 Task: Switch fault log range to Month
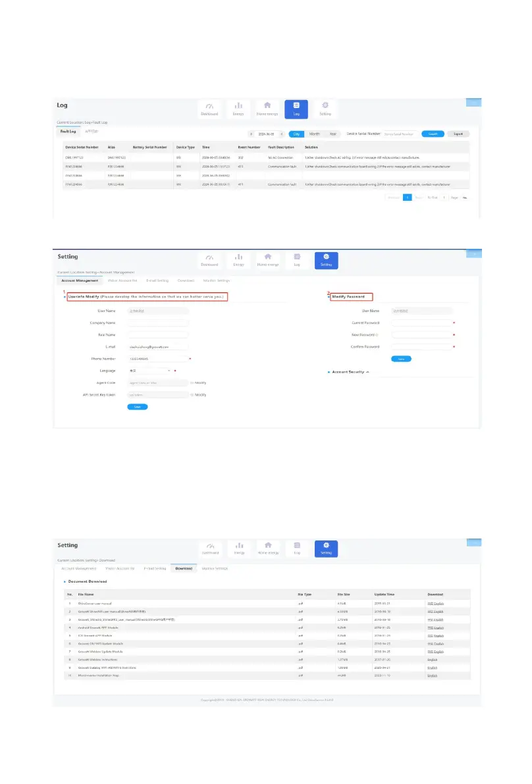(x=315, y=134)
